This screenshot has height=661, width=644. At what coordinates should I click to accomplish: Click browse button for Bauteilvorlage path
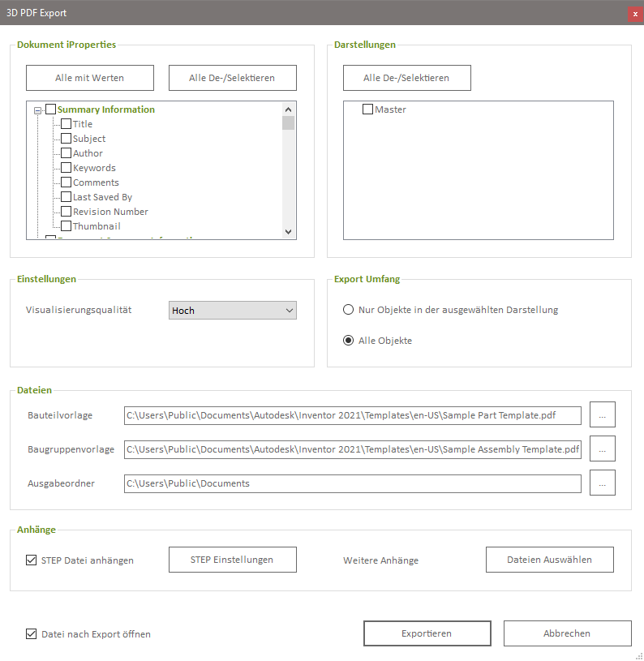coord(602,414)
